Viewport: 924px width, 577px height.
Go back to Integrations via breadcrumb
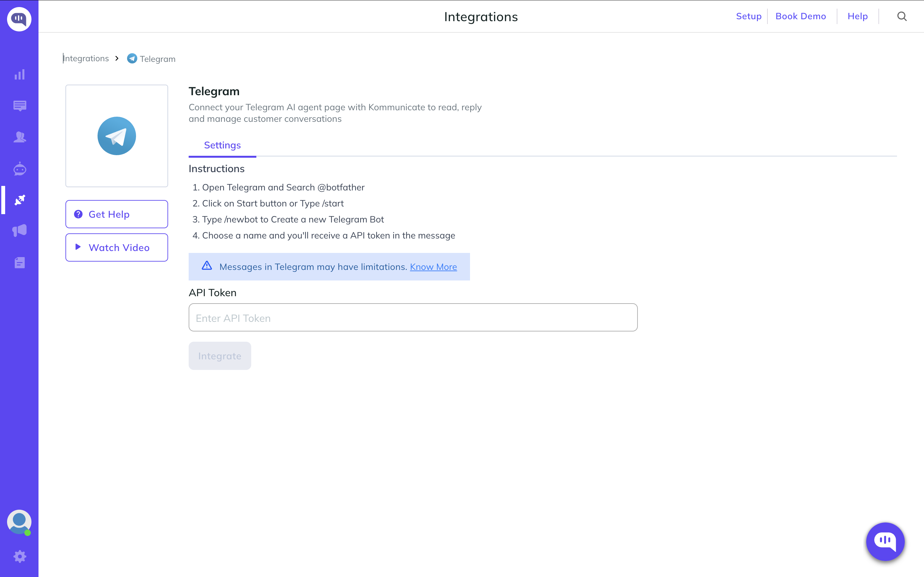click(x=86, y=59)
